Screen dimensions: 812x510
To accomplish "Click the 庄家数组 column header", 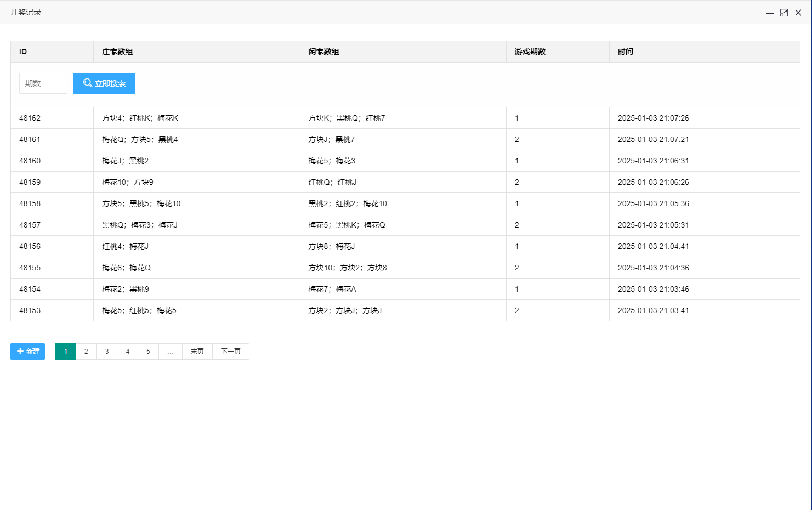I will [117, 52].
